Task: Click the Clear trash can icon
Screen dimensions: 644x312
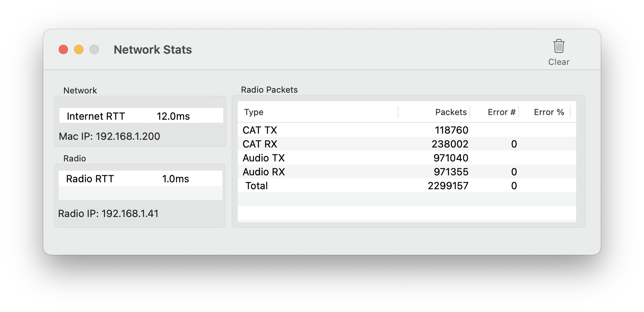Action: click(559, 46)
